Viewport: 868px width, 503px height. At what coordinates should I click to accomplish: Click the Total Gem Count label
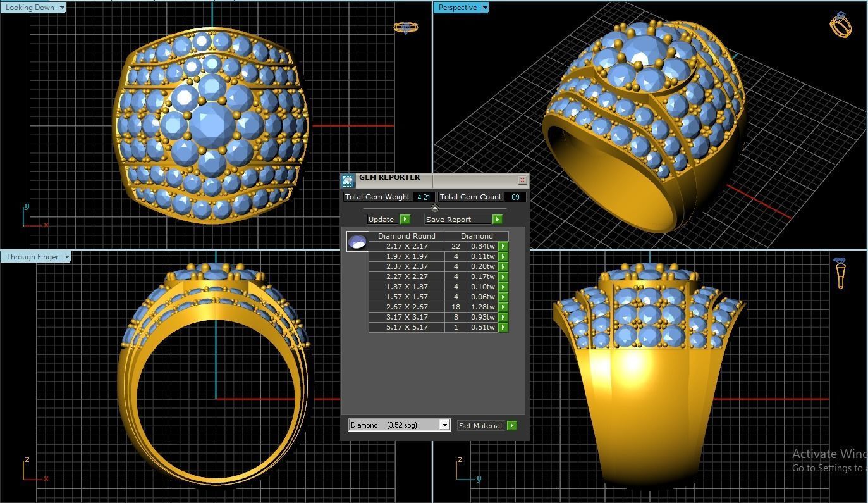[x=470, y=197]
